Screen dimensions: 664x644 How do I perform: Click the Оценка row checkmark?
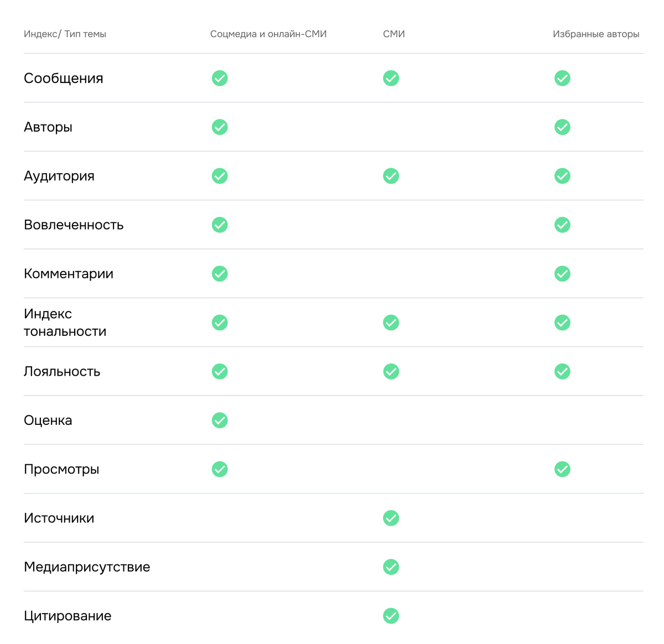click(220, 420)
